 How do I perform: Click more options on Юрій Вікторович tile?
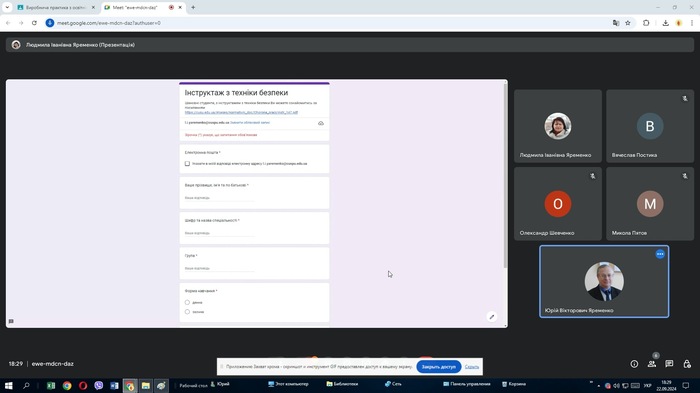point(660,254)
